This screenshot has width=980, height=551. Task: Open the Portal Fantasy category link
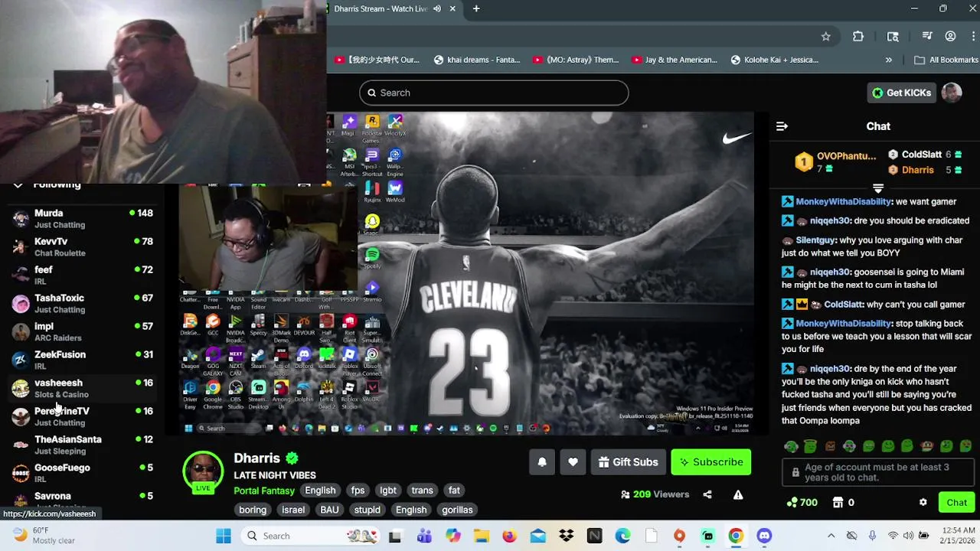(x=264, y=491)
